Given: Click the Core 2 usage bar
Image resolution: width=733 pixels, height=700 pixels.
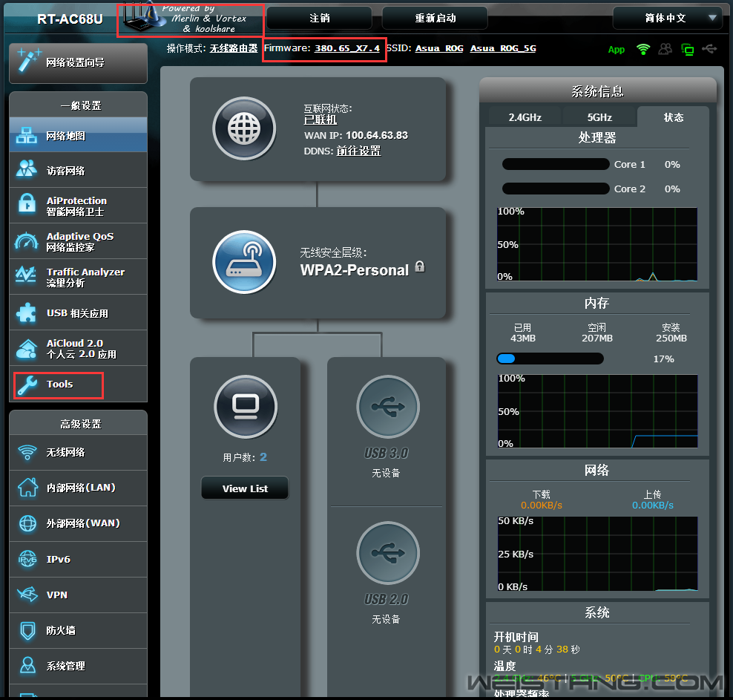Looking at the screenshot, I should click(556, 189).
